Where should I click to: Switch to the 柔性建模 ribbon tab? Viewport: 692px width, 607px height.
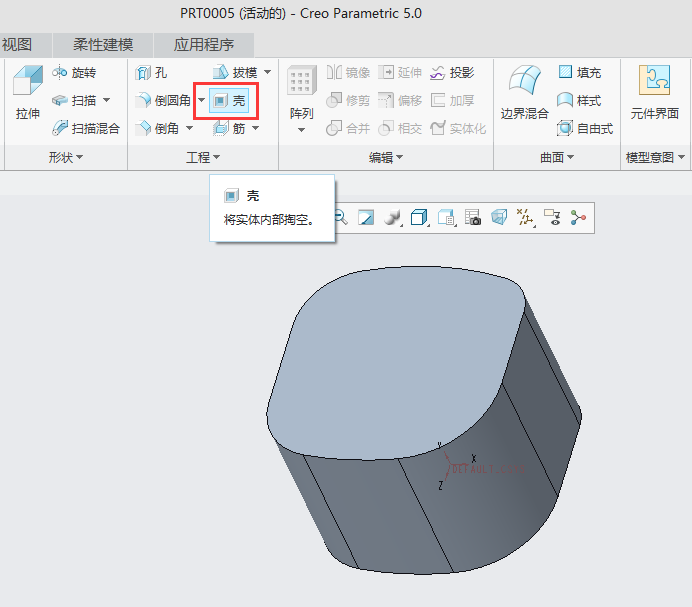tap(103, 45)
